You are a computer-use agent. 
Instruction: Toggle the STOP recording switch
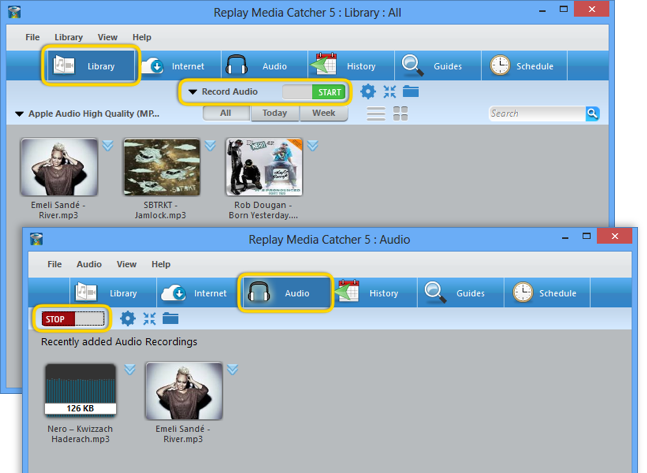(73, 319)
